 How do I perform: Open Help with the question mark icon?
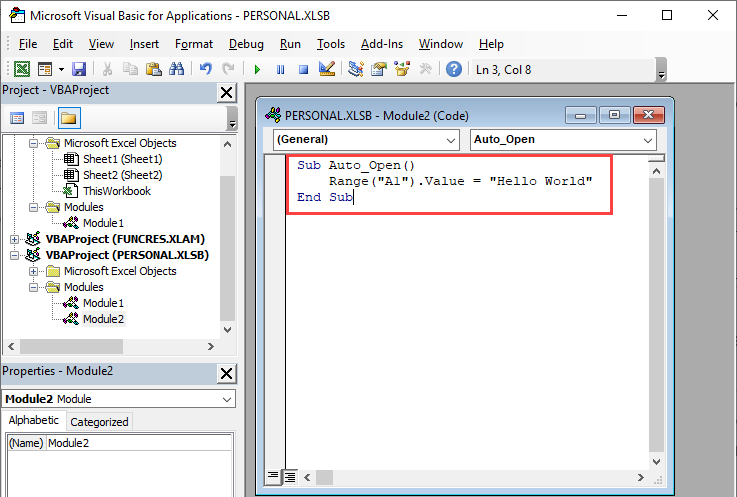(454, 69)
